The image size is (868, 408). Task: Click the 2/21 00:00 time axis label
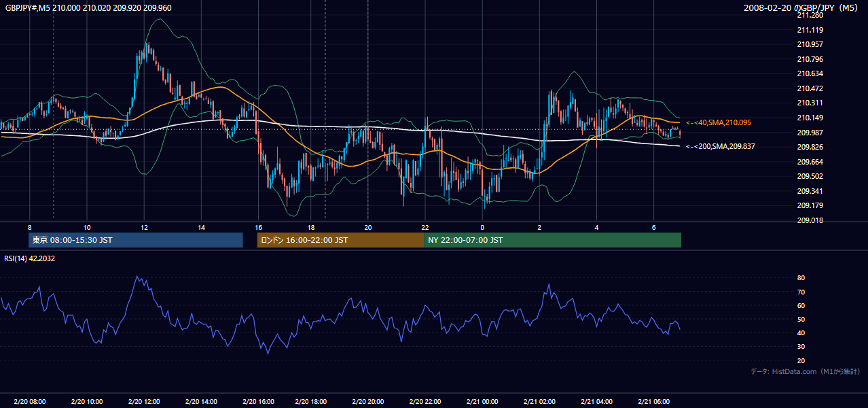[482, 401]
